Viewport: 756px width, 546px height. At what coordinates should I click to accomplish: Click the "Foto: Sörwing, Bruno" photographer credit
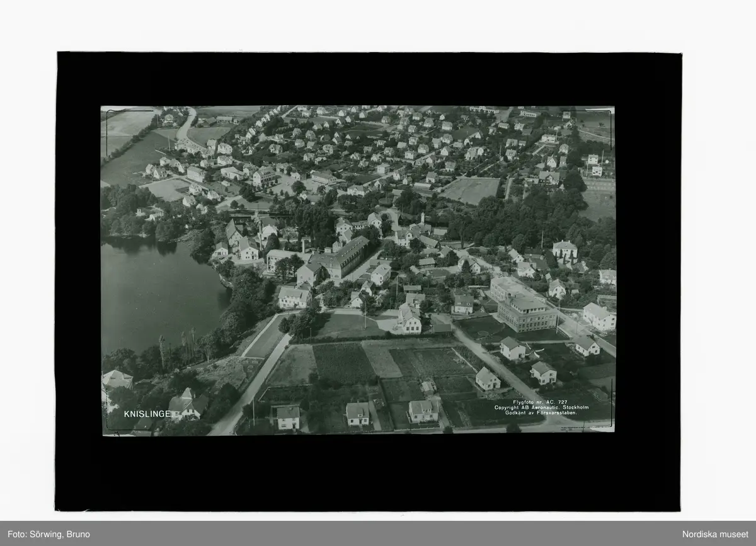coord(49,534)
